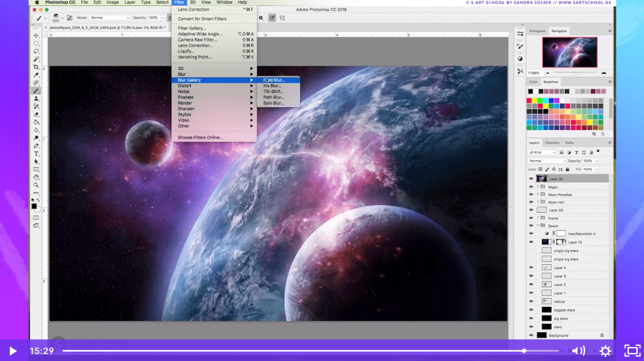644x361 pixels.
Task: Select the History Brush tool
Action: click(36, 106)
